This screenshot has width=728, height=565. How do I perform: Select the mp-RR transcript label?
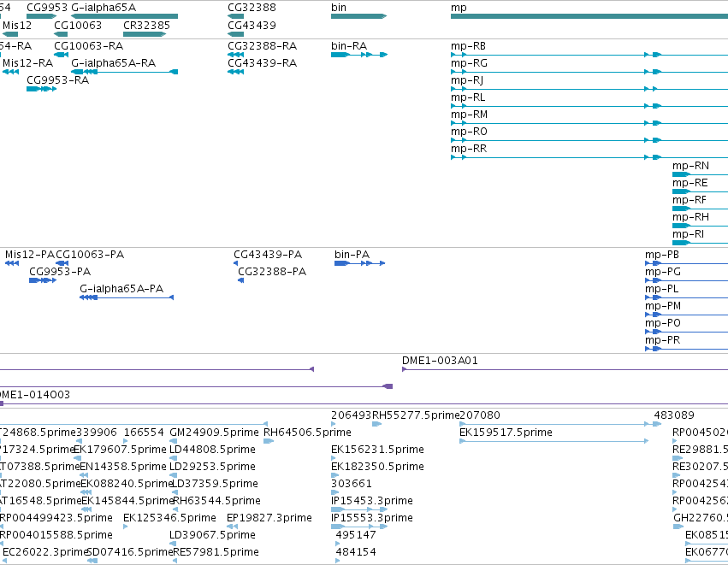(x=469, y=149)
